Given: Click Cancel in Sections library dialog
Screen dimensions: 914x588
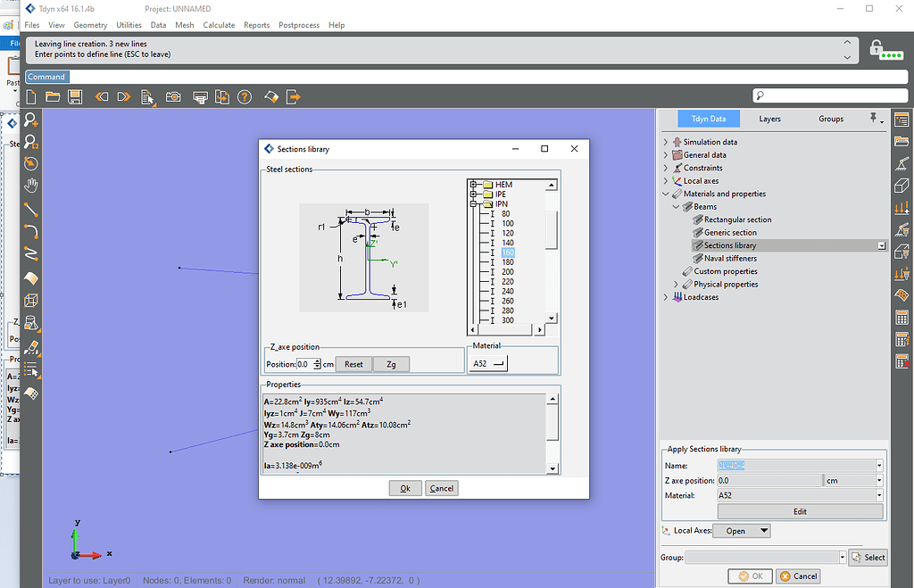Looking at the screenshot, I should (441, 488).
